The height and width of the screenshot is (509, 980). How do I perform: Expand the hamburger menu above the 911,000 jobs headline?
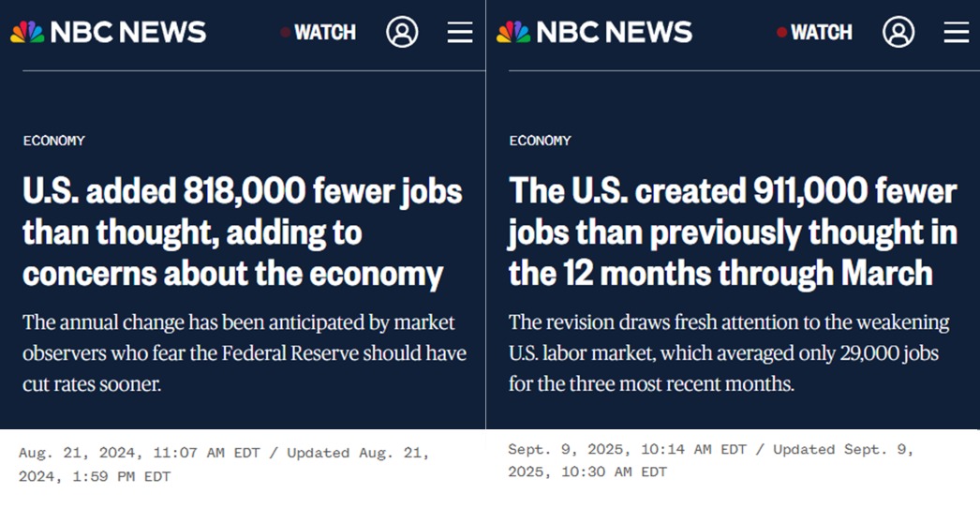click(x=957, y=32)
